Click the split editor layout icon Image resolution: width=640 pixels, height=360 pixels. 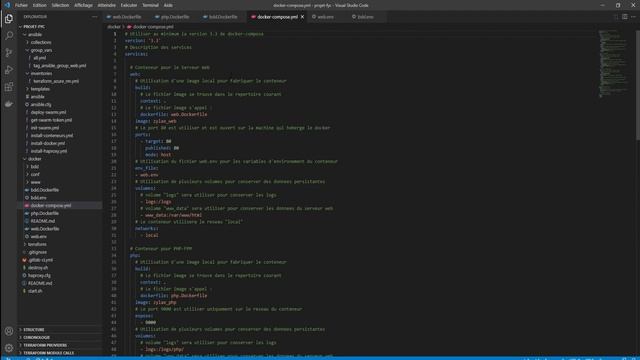tap(625, 17)
